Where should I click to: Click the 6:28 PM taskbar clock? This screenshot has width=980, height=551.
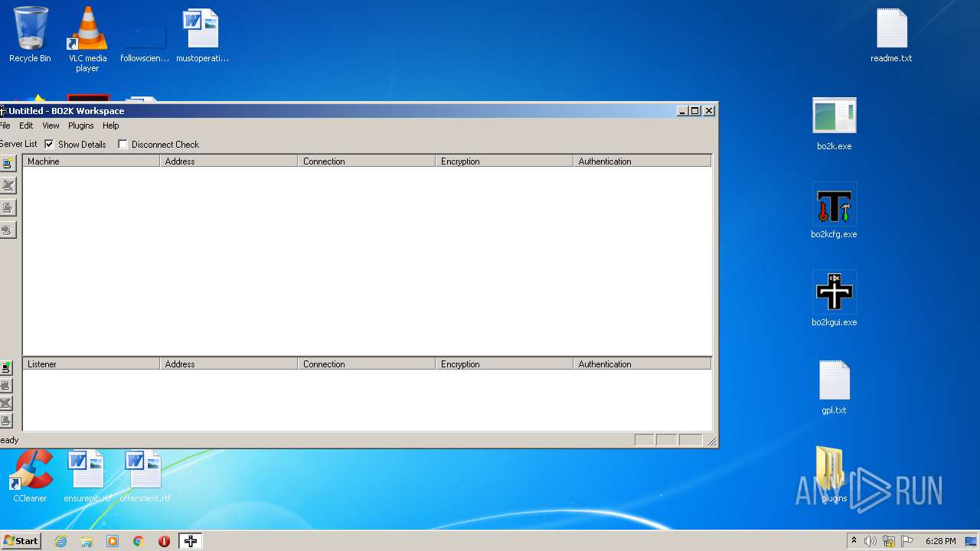click(x=940, y=541)
